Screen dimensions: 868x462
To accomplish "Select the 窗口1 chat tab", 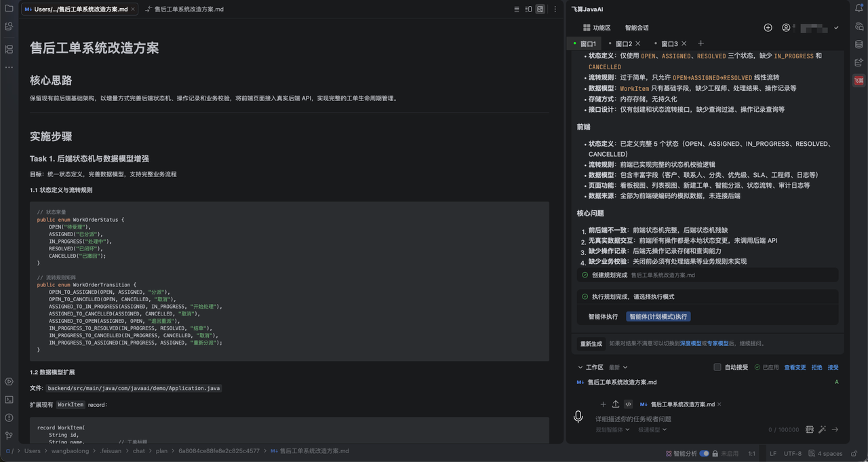I will pyautogui.click(x=585, y=43).
